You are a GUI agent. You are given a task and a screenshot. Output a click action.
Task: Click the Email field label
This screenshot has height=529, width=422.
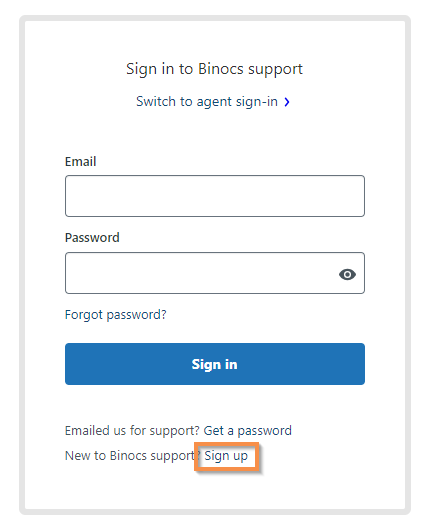pyautogui.click(x=81, y=162)
